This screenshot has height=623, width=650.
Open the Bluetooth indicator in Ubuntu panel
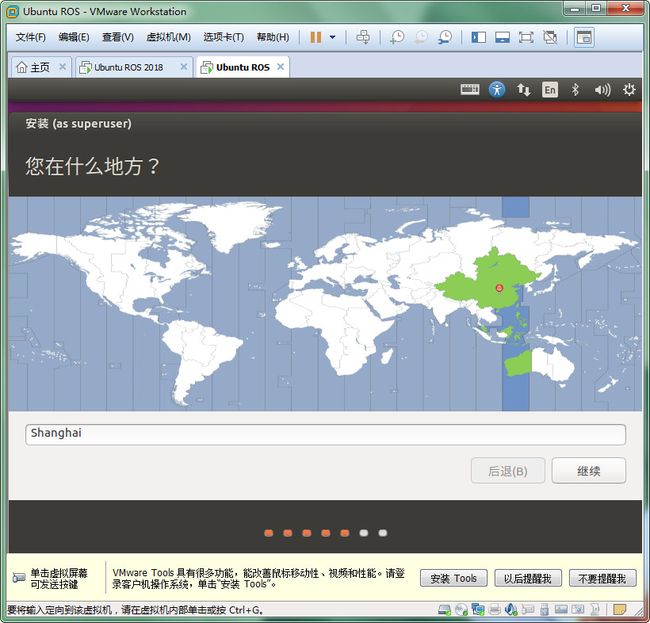[x=575, y=90]
